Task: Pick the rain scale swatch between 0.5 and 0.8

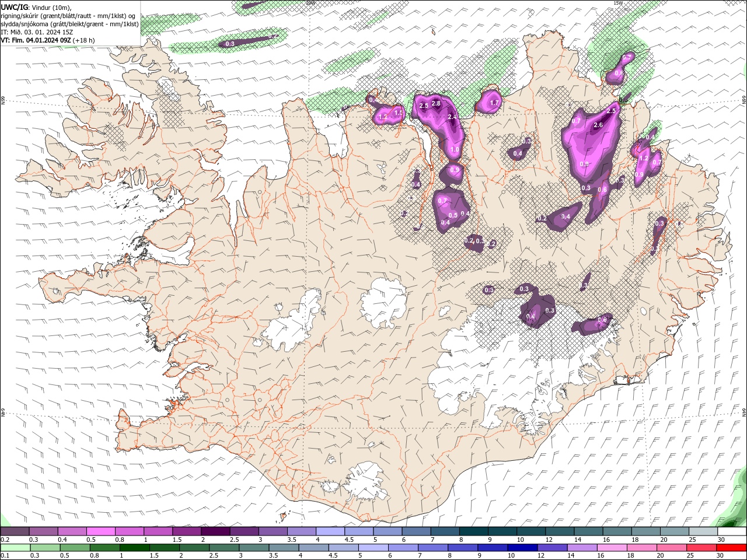Action: [76, 547]
